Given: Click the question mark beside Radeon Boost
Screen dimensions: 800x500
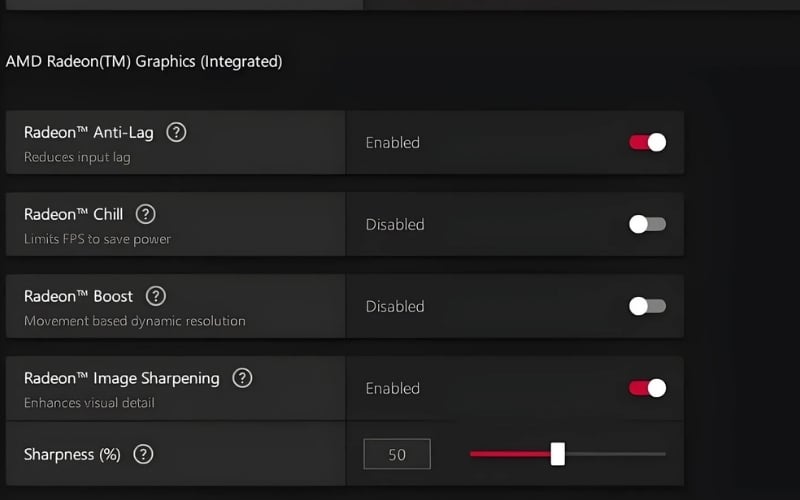Looking at the screenshot, I should coord(156,296).
